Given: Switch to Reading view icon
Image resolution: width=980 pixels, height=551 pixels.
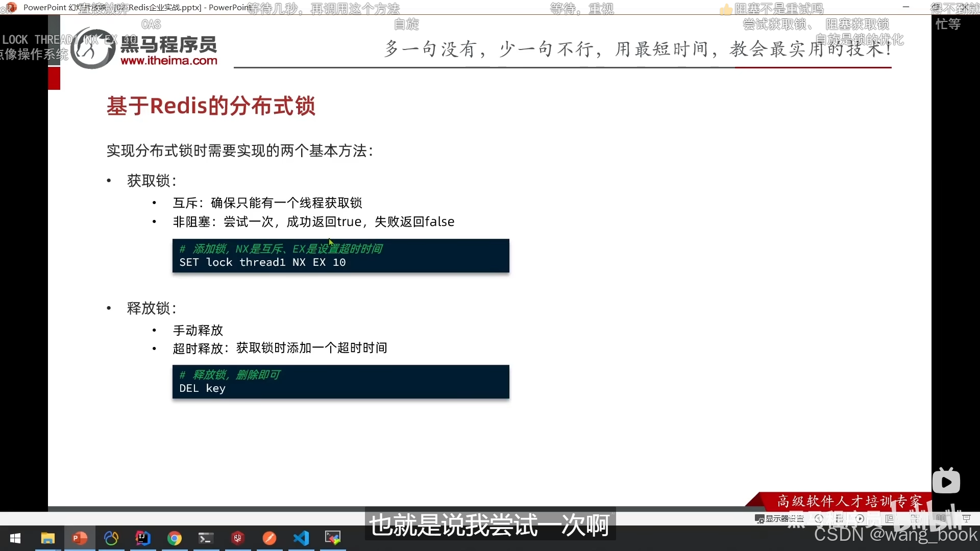Looking at the screenshot, I should 941,518.
